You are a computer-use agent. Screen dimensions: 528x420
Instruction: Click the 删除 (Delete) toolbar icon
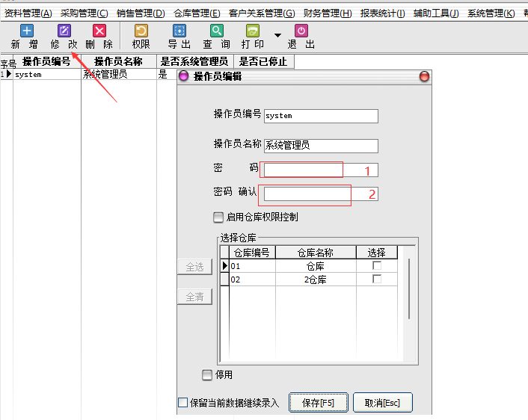99,31
